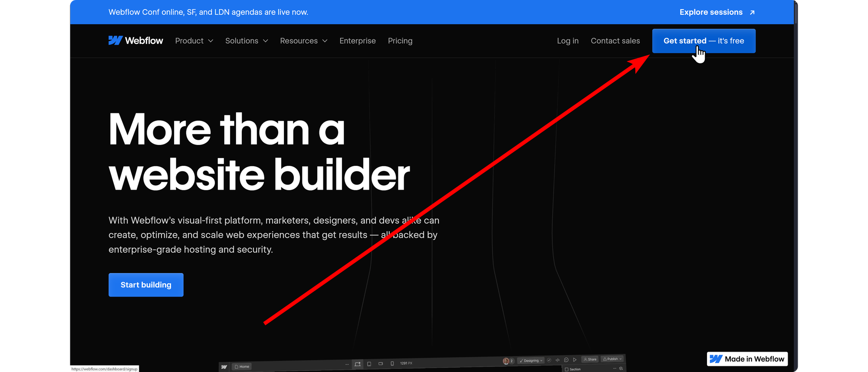Click Webflow icon in Made in Webflow badge
The height and width of the screenshot is (372, 868).
pyautogui.click(x=716, y=359)
